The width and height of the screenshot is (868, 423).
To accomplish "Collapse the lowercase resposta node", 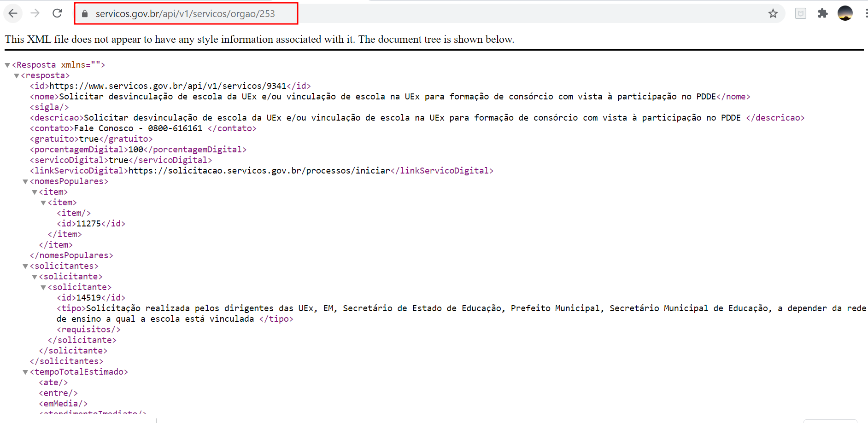I will coord(17,76).
